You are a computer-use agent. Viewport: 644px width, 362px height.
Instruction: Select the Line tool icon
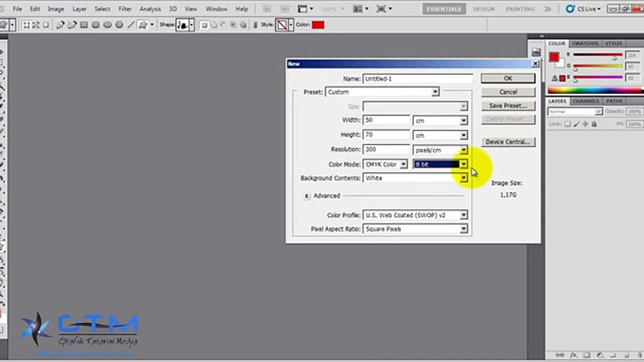point(131,25)
